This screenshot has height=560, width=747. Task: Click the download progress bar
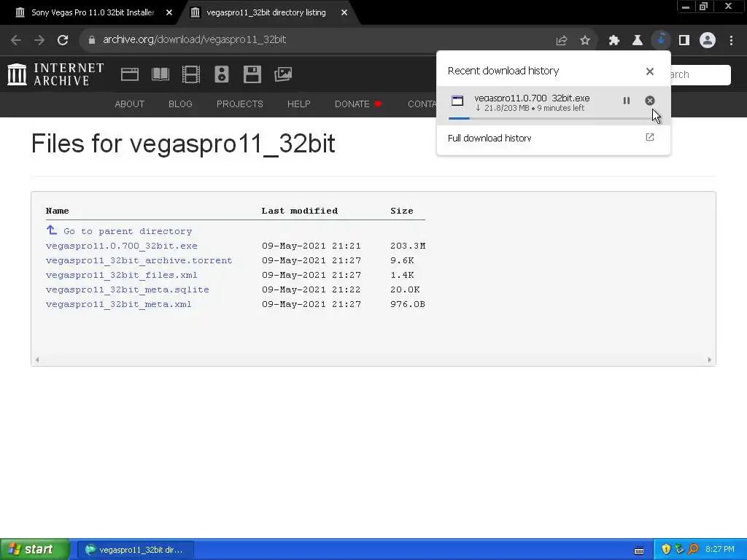[553, 119]
